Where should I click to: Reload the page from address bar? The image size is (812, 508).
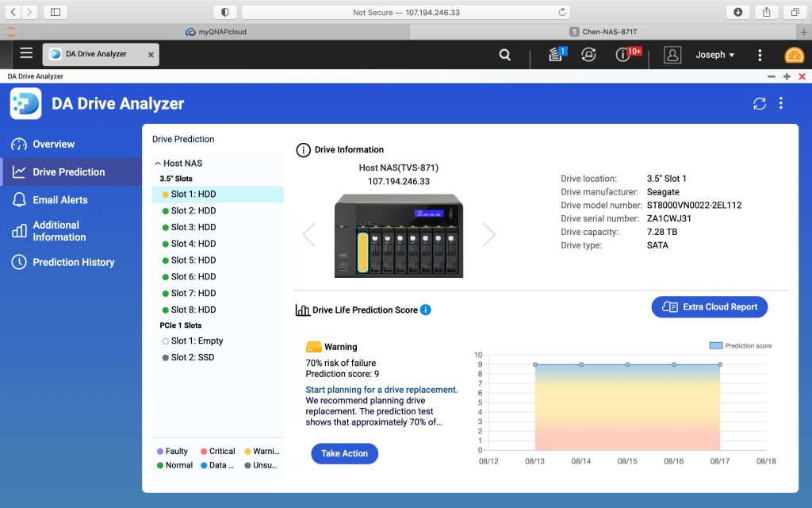(562, 12)
